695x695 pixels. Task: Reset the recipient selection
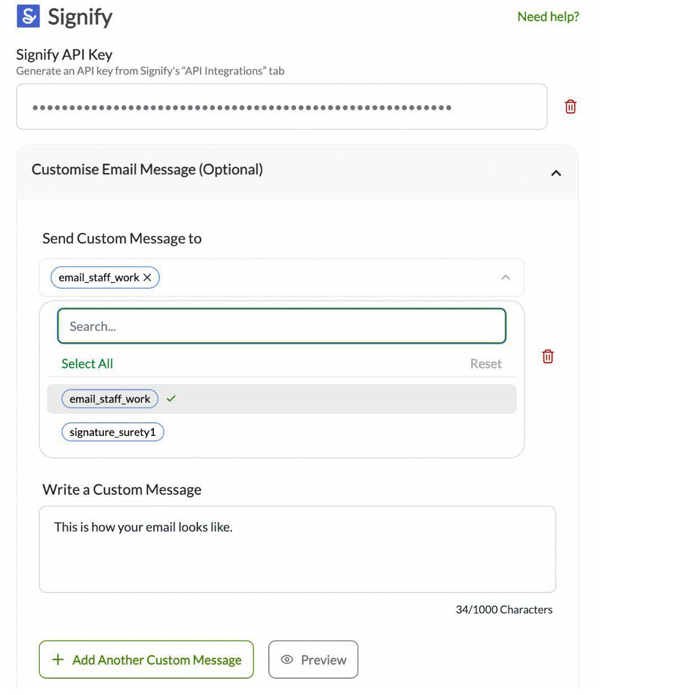click(x=485, y=364)
